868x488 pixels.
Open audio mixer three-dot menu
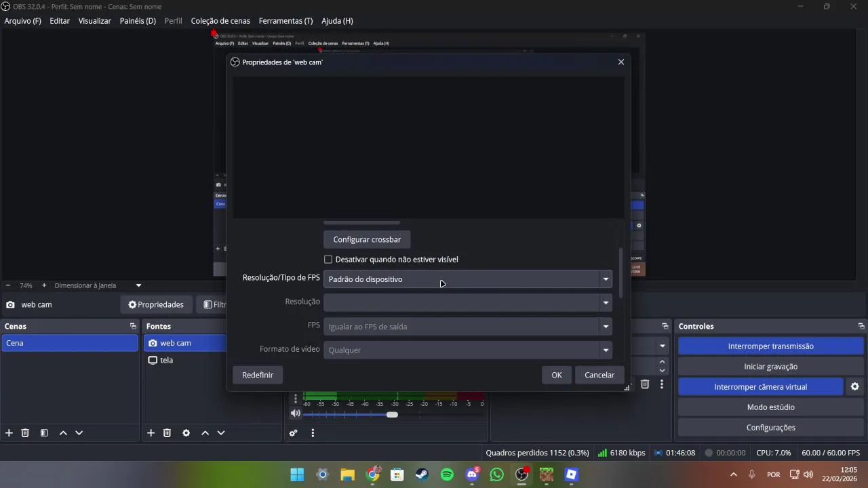(313, 433)
